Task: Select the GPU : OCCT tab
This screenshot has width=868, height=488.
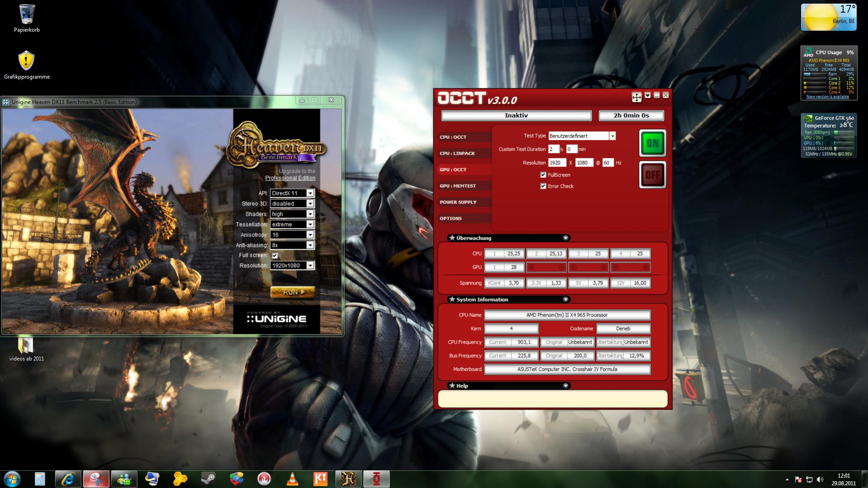Action: tap(464, 170)
